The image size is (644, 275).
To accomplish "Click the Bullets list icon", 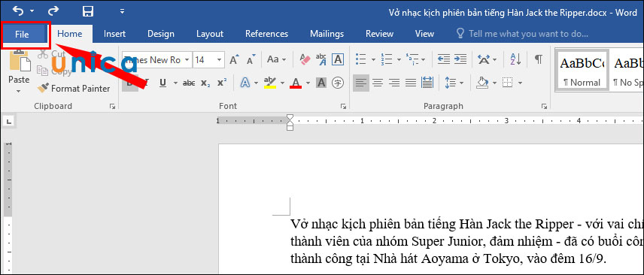I will [x=360, y=59].
